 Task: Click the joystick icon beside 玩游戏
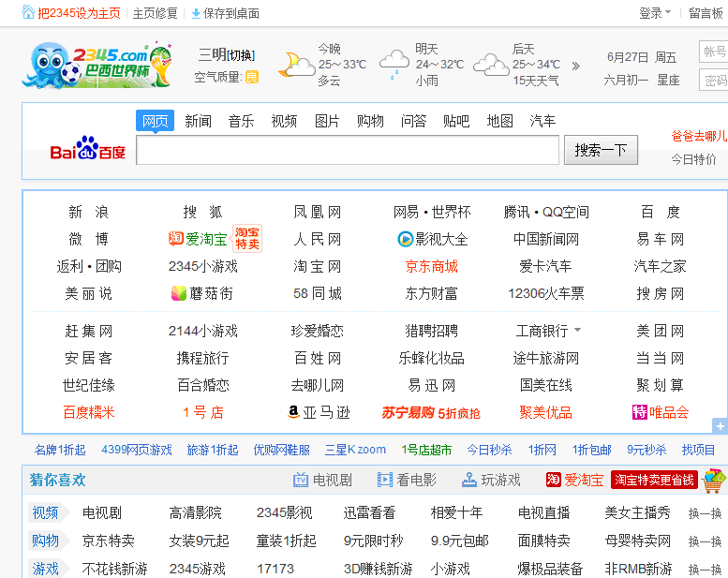pos(469,480)
